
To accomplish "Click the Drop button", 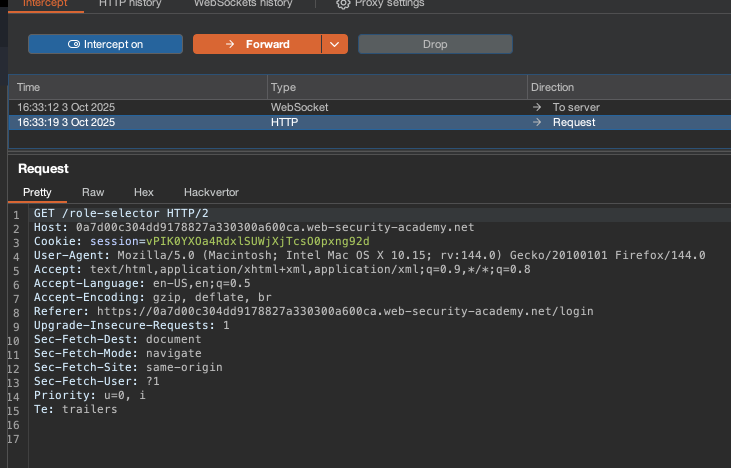I will pos(435,44).
